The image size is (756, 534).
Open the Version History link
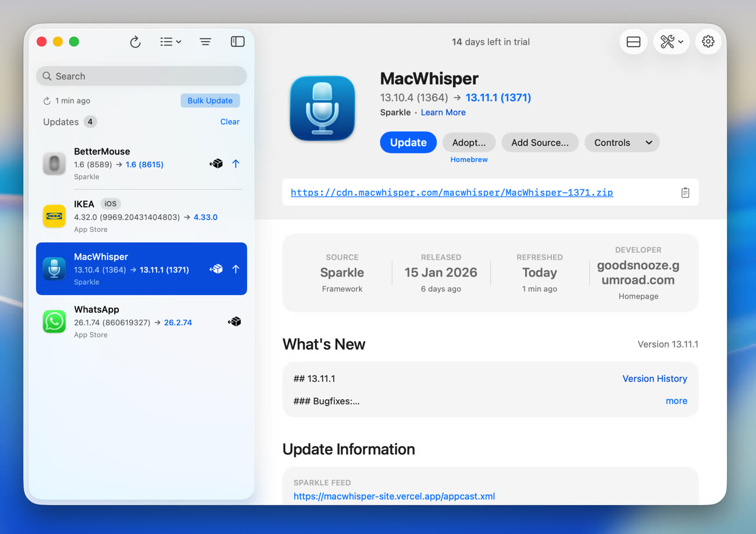click(x=654, y=378)
